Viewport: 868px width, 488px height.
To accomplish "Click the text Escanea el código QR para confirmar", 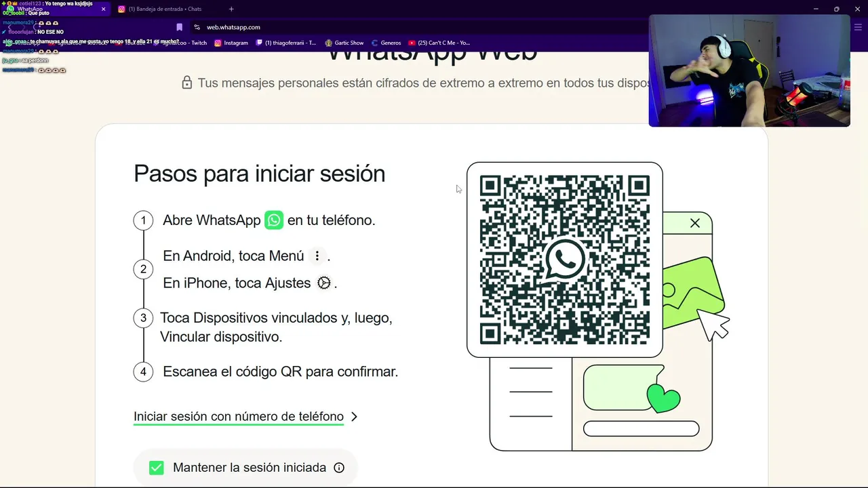I will pyautogui.click(x=280, y=371).
